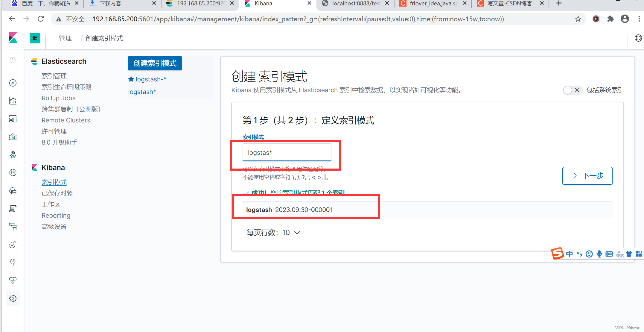
Task: Open APM icon in sidebar
Action: (x=13, y=227)
